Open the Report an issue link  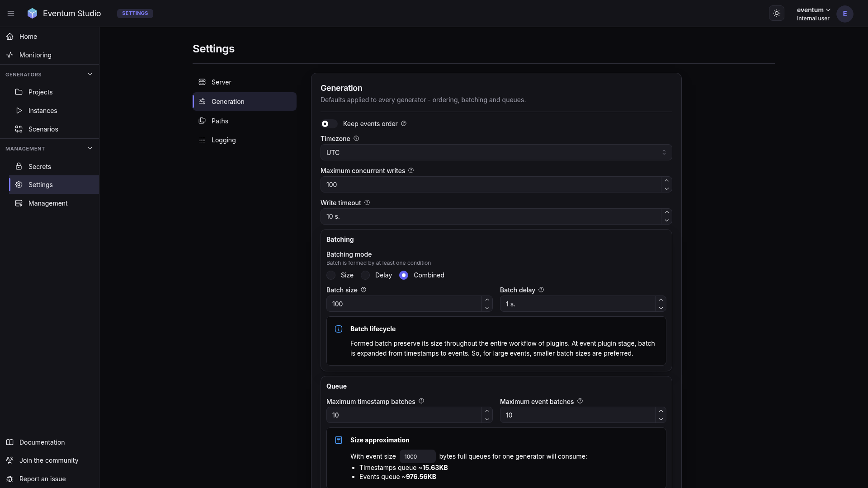point(49,479)
